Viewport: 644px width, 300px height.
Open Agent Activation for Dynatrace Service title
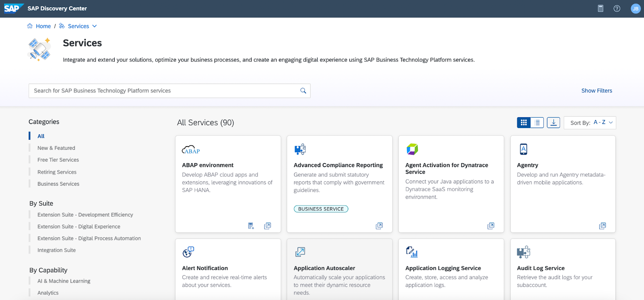[447, 168]
